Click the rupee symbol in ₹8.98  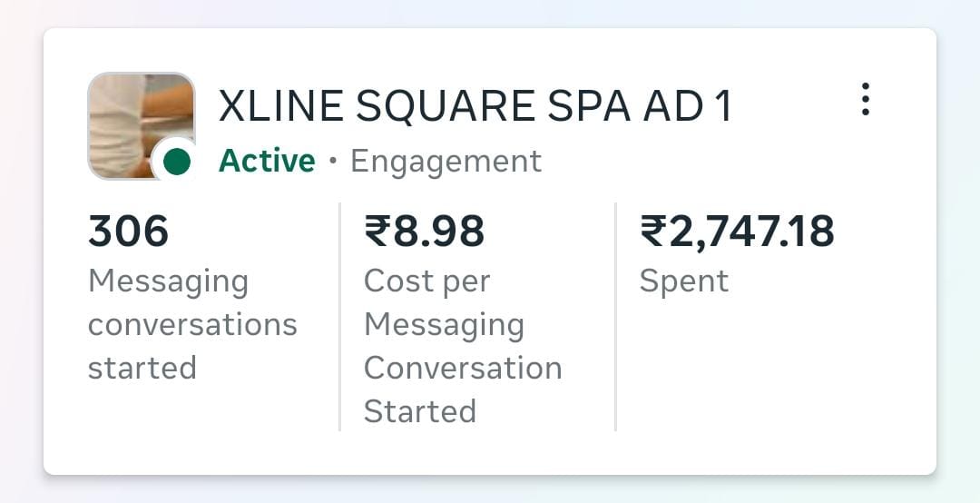pyautogui.click(x=377, y=232)
